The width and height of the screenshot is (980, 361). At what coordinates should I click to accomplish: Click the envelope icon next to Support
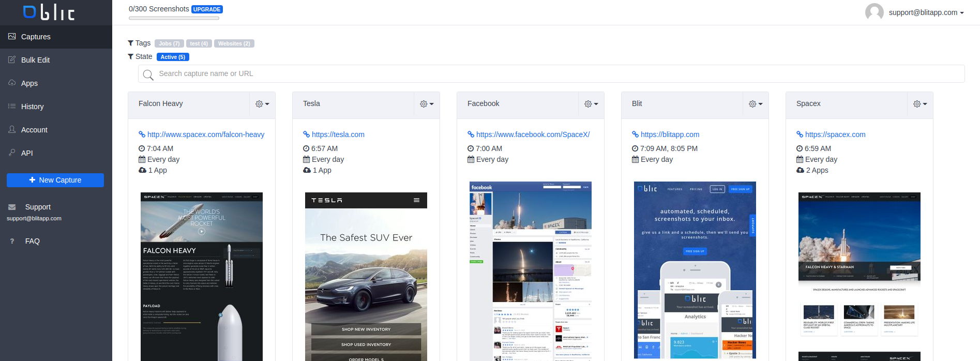point(12,207)
